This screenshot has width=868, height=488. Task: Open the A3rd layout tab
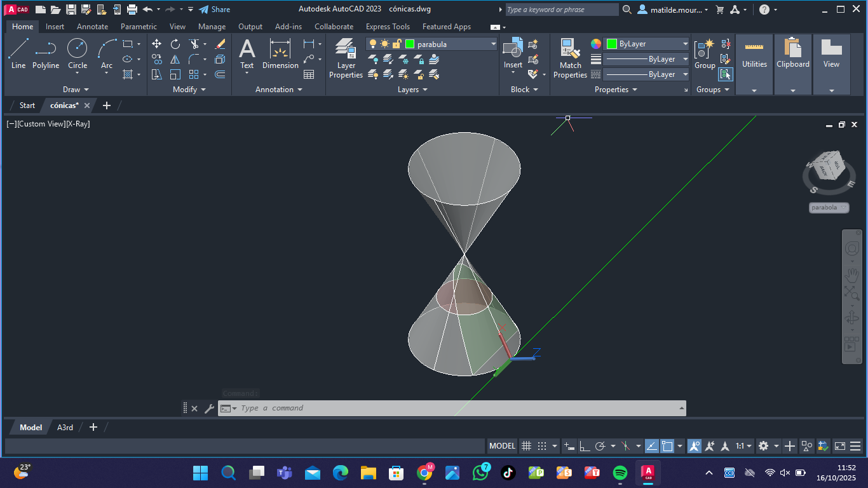point(65,428)
